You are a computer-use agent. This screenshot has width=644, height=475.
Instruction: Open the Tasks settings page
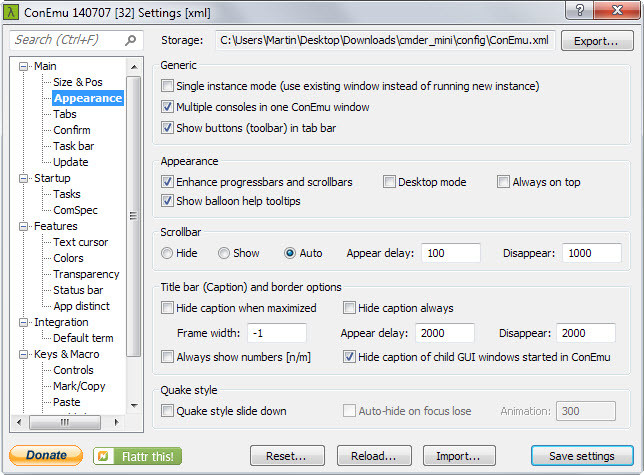tap(67, 194)
